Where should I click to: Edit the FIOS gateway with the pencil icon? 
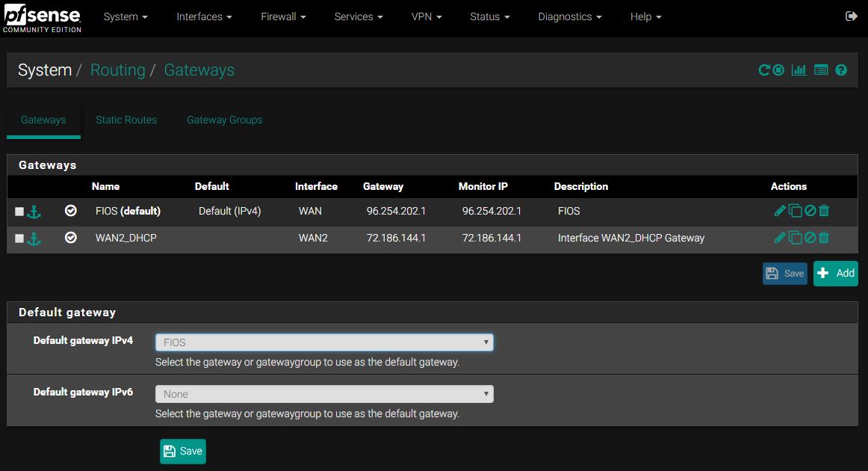[780, 211]
